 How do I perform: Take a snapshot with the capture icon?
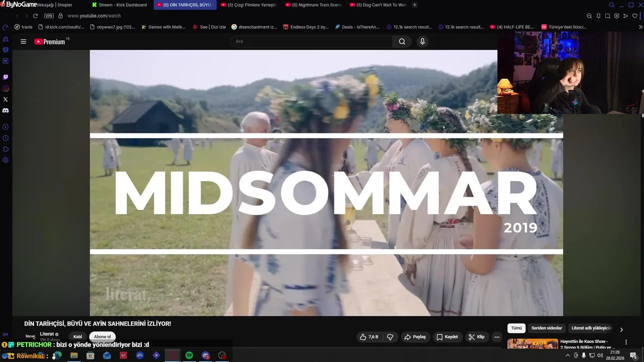tap(607, 16)
